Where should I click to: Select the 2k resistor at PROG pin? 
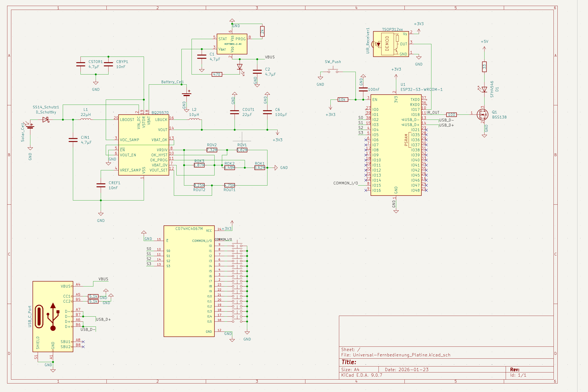point(262,31)
